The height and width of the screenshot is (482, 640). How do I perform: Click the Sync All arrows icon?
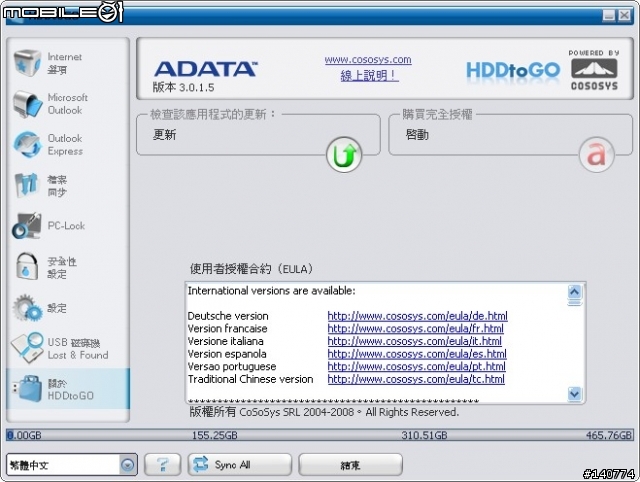coord(200,464)
